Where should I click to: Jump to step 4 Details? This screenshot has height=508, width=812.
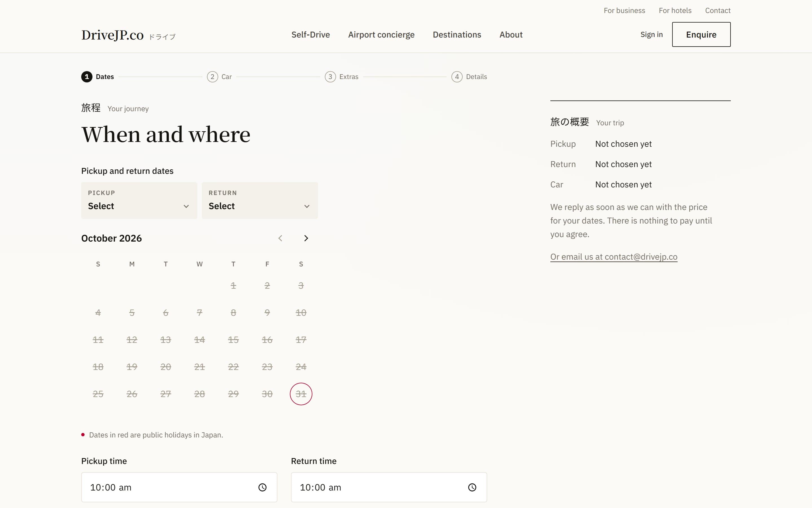tap(469, 77)
